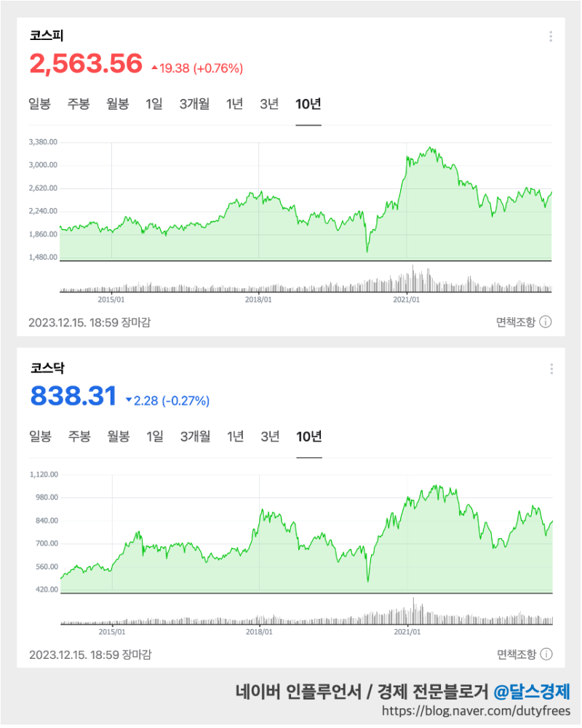Click the 코스피 index title
The image size is (582, 728).
[47, 36]
